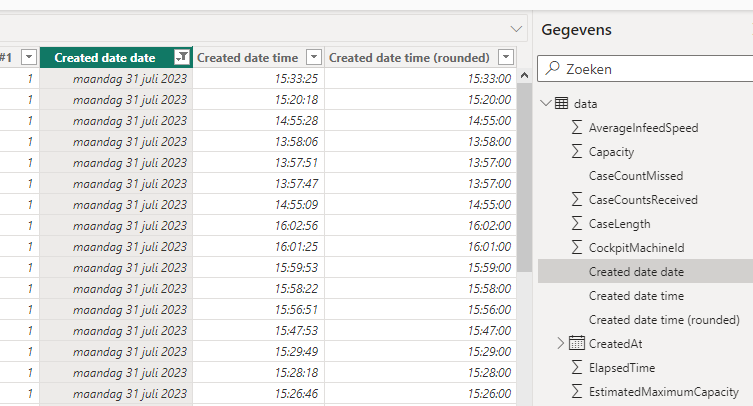Select the CaseCountMissed field
Viewport: 753px width, 406px height.
[x=636, y=176]
